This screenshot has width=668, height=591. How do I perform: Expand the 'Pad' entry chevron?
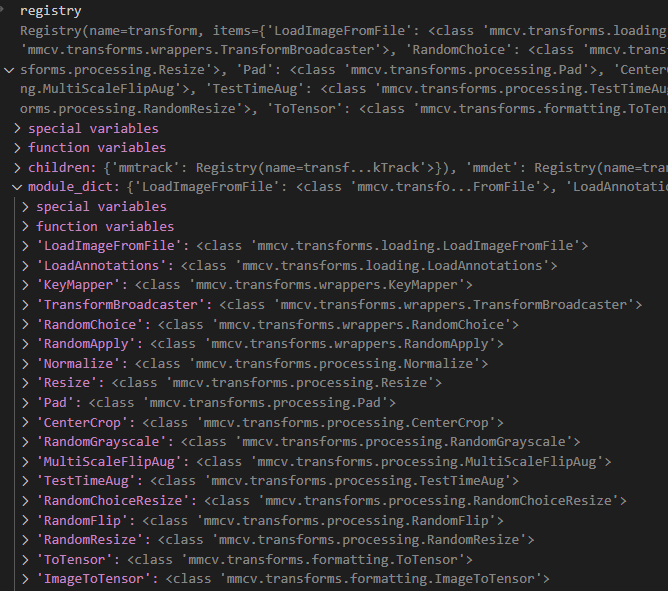tap(26, 403)
